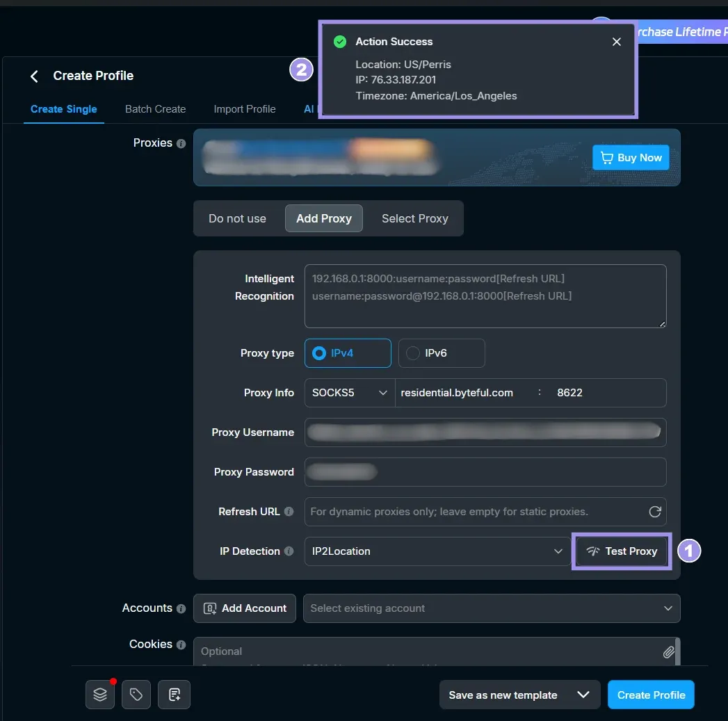The width and height of the screenshot is (728, 721).
Task: Click the paperclip attach icon in Cookies
Action: [668, 652]
